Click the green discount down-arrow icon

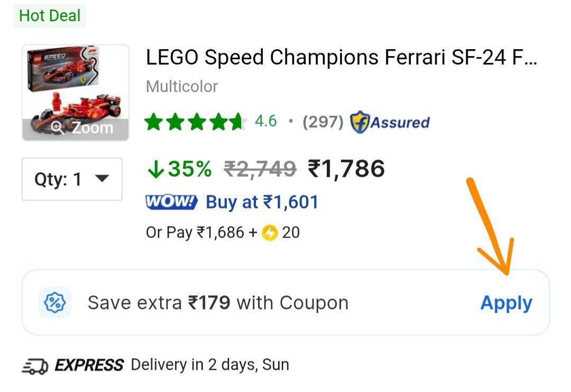155,169
